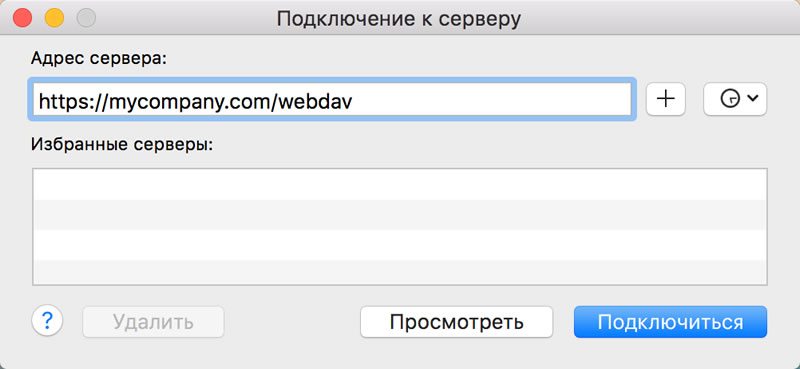Place cursor after 'webdav' in the address
The image size is (800, 369).
(x=354, y=100)
